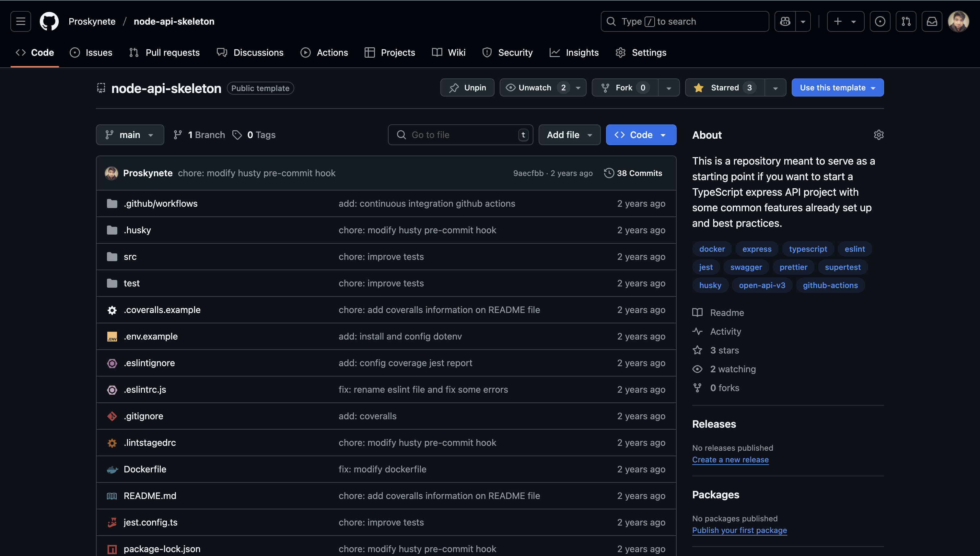Open pull requests icon in top header

(x=906, y=21)
